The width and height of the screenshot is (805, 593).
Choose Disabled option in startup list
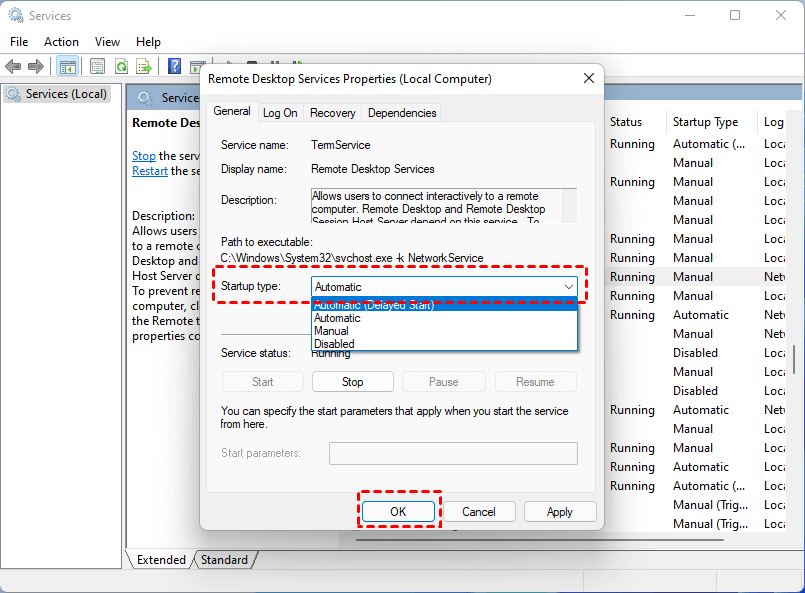444,343
